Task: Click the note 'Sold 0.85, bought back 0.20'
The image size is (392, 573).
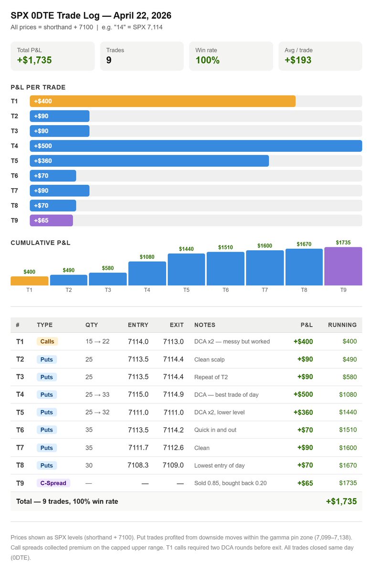Action: coord(231,483)
